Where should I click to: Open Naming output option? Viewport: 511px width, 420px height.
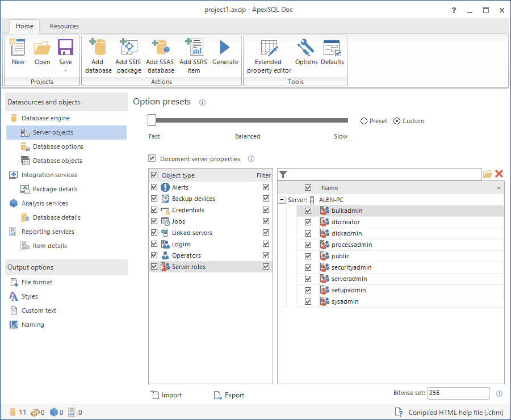coord(32,325)
